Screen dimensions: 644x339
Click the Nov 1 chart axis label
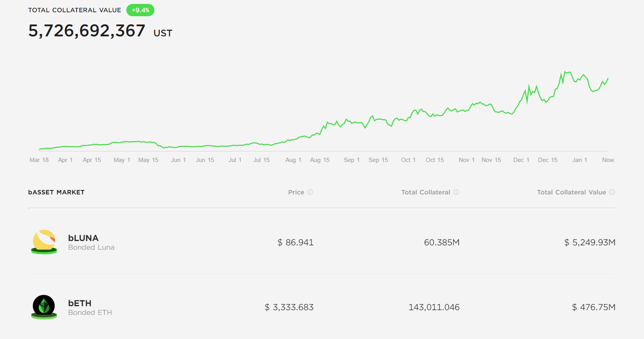[x=467, y=160]
